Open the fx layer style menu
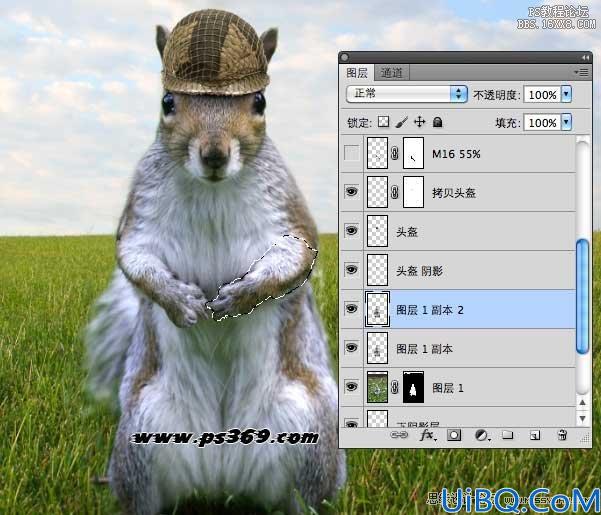 pos(427,435)
